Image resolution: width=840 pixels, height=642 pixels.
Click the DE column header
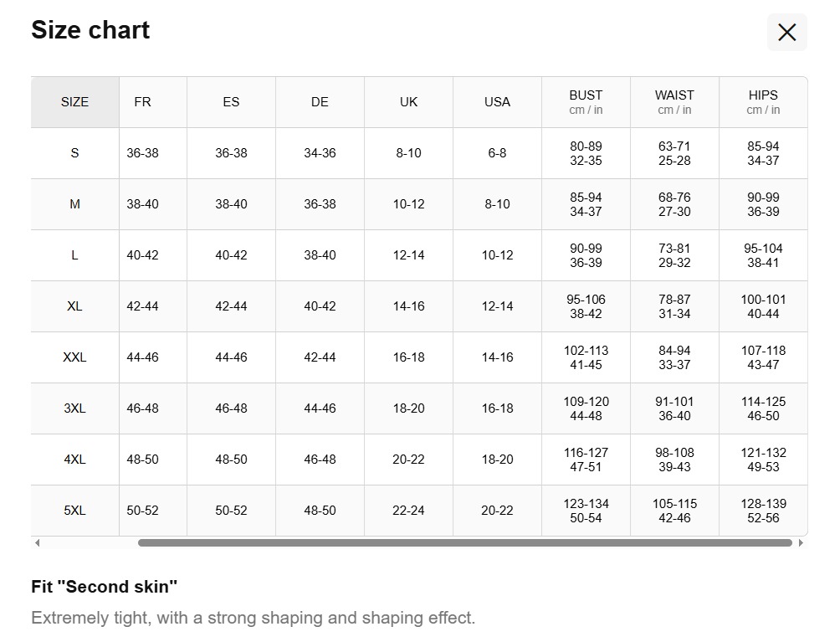pyautogui.click(x=320, y=102)
